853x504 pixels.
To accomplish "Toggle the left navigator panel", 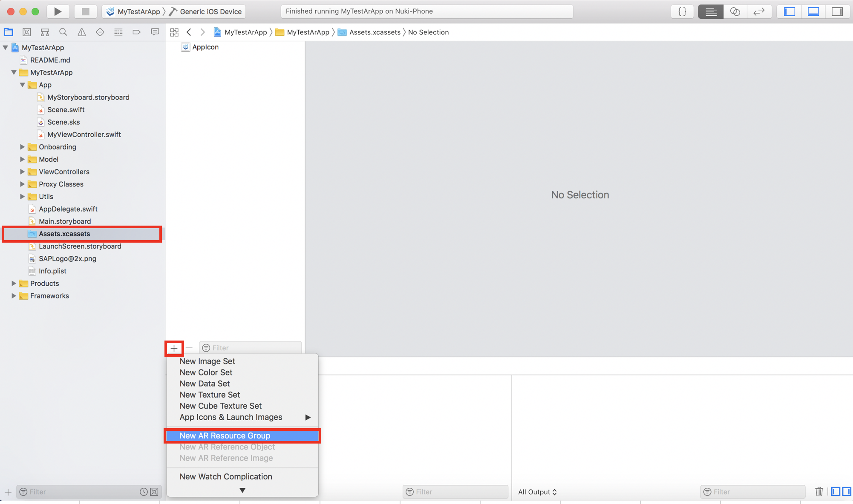I will point(790,11).
